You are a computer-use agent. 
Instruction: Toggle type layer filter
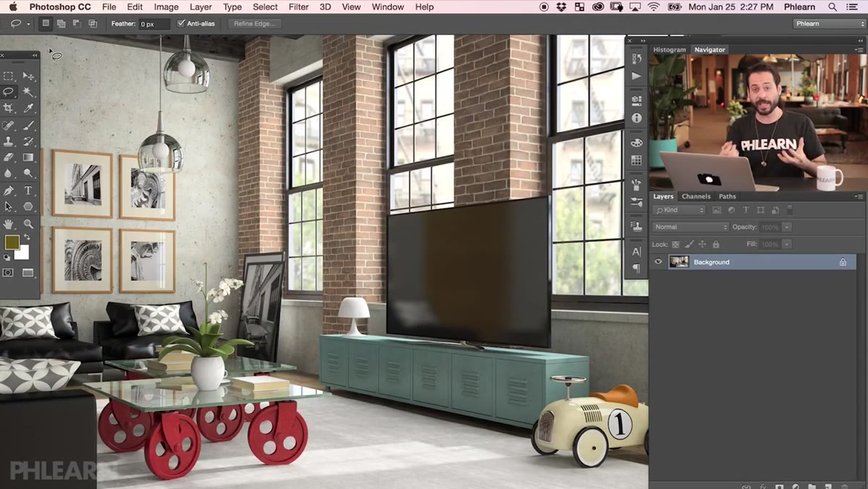(746, 210)
